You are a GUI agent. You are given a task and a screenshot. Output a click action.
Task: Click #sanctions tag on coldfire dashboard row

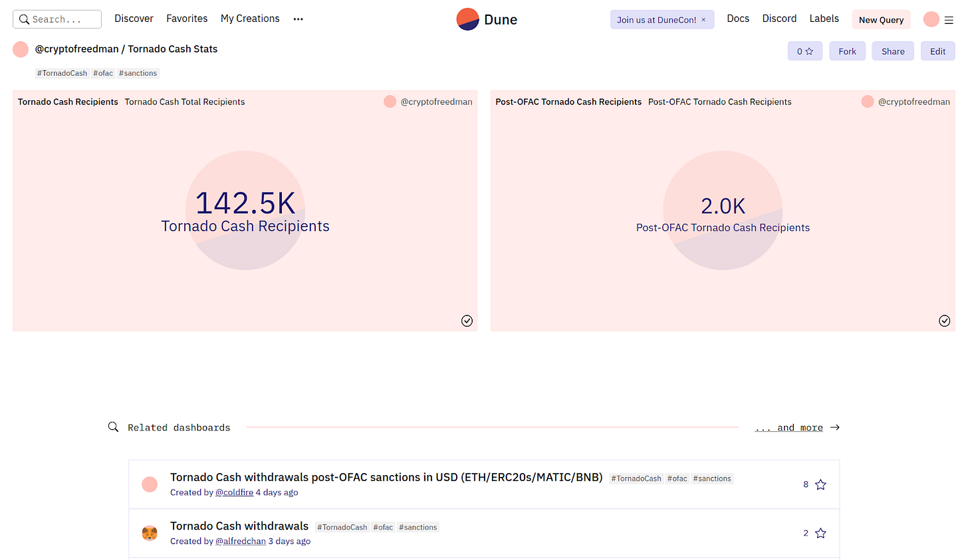click(712, 478)
